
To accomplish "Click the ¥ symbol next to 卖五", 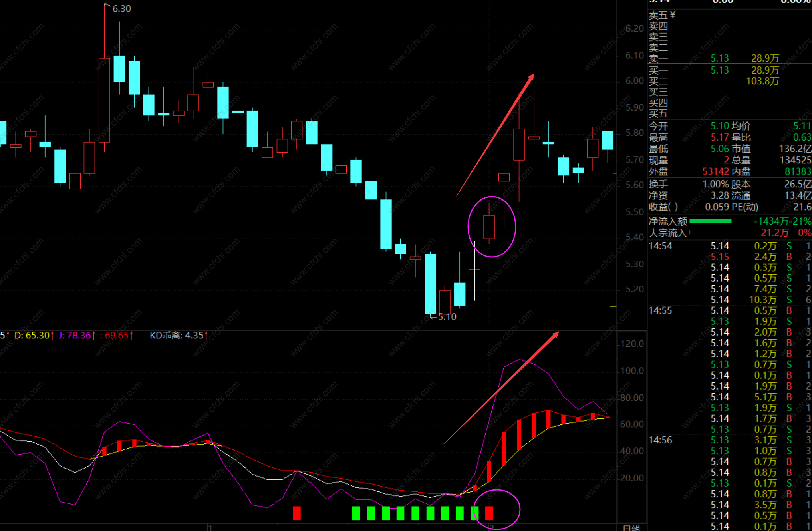I will coord(673,15).
